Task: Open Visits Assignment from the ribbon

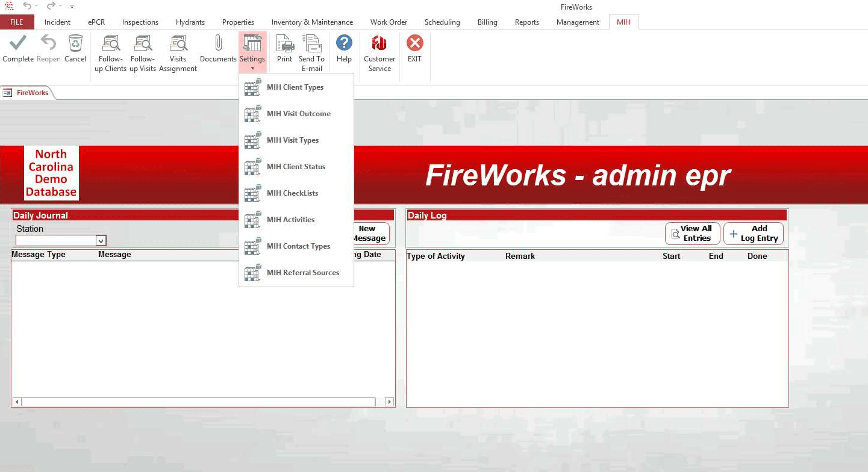Action: [178, 53]
